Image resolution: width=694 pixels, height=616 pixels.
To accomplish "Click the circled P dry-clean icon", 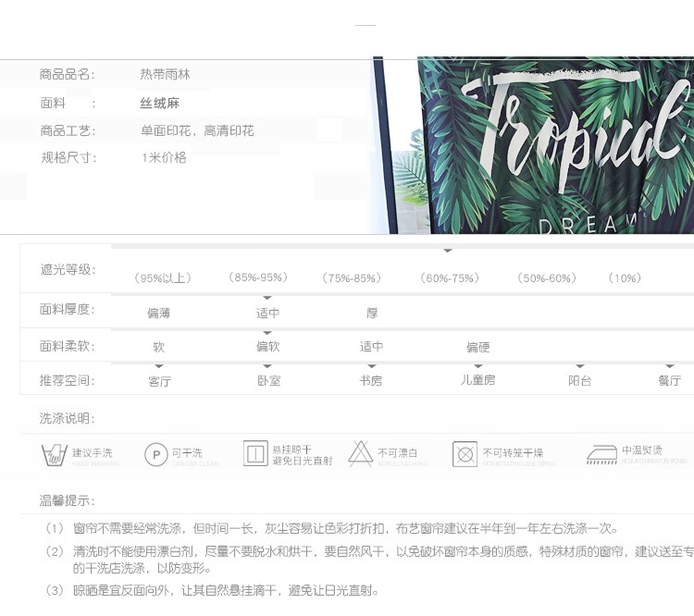I will point(156,454).
